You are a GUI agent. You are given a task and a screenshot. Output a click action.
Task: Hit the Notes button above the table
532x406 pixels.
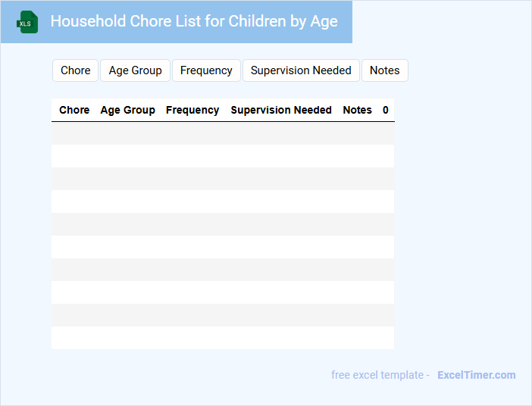[x=384, y=70]
